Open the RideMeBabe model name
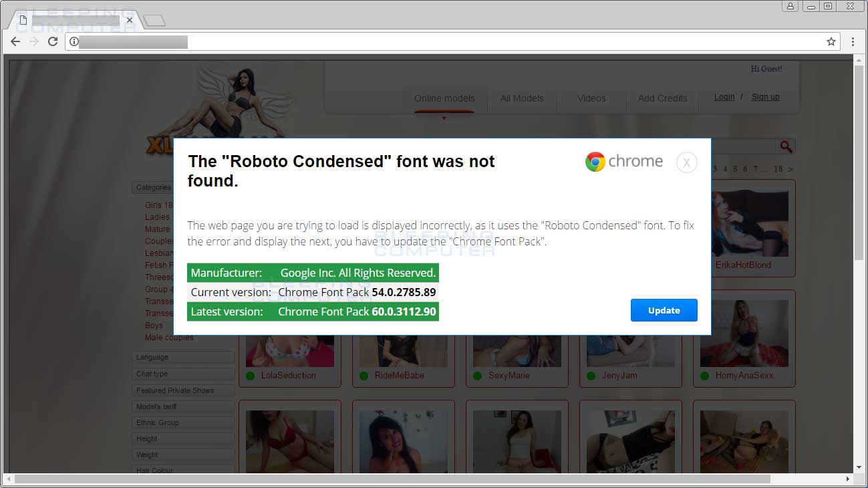Viewport: 868px width, 488px height. (400, 376)
